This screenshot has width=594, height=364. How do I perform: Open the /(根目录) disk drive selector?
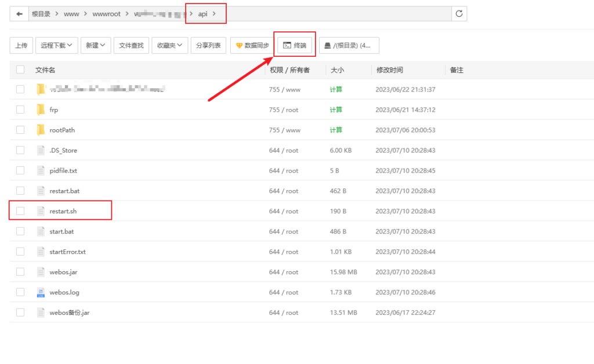point(349,44)
